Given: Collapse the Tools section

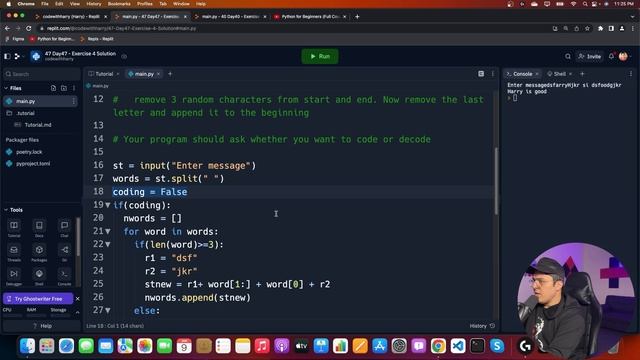Looking at the screenshot, I should [x=6, y=210].
